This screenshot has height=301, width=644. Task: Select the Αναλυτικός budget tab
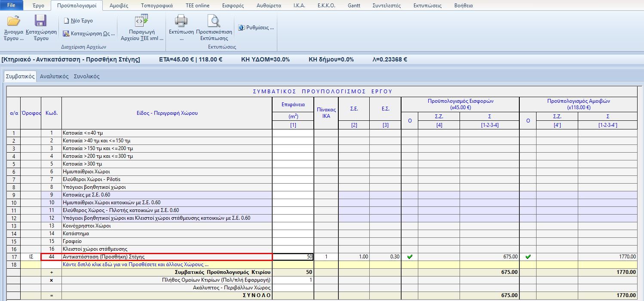[54, 77]
